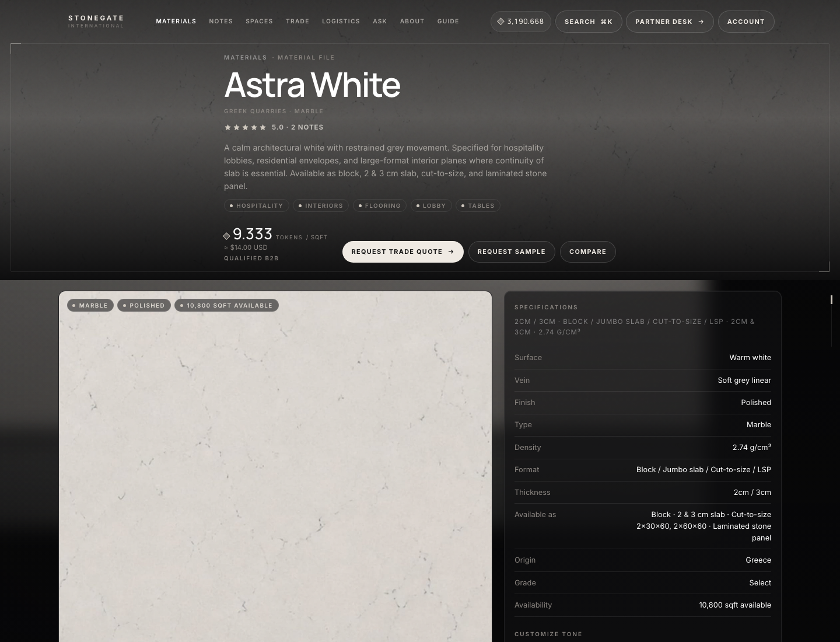Open the token balance 3,190.668 pill

tap(520, 22)
